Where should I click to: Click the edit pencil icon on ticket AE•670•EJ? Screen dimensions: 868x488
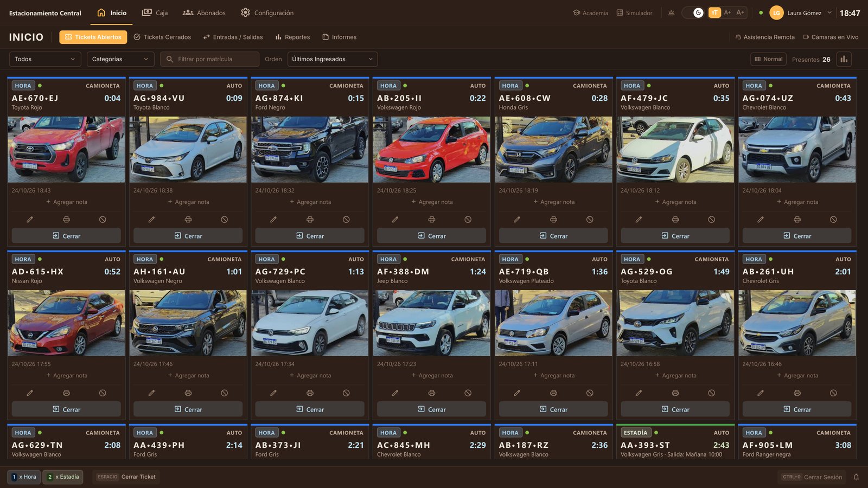click(30, 220)
